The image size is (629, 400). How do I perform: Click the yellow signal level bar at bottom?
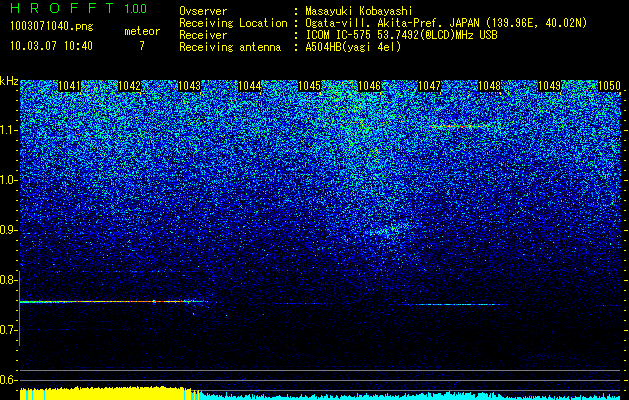(x=106, y=393)
